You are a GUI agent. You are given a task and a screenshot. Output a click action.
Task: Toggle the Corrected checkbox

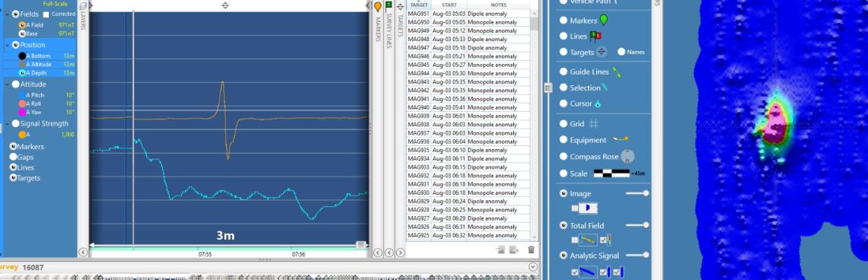point(46,14)
